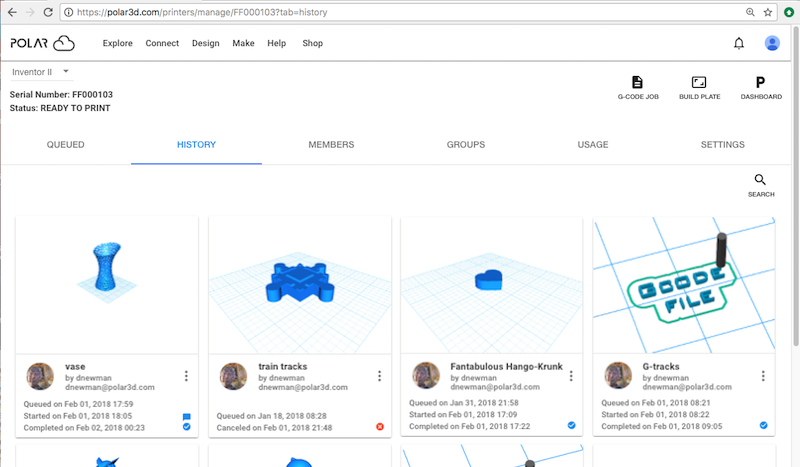Click the site info icon in address bar
Image resolution: width=800 pixels, height=467 pixels.
68,12
